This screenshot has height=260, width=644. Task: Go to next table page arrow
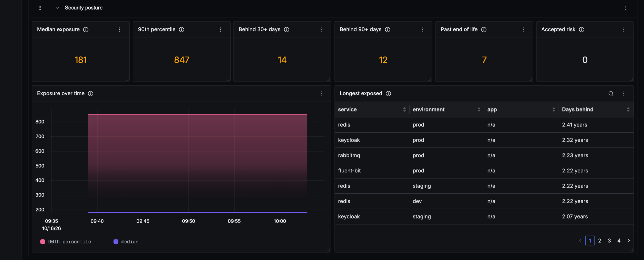629,241
